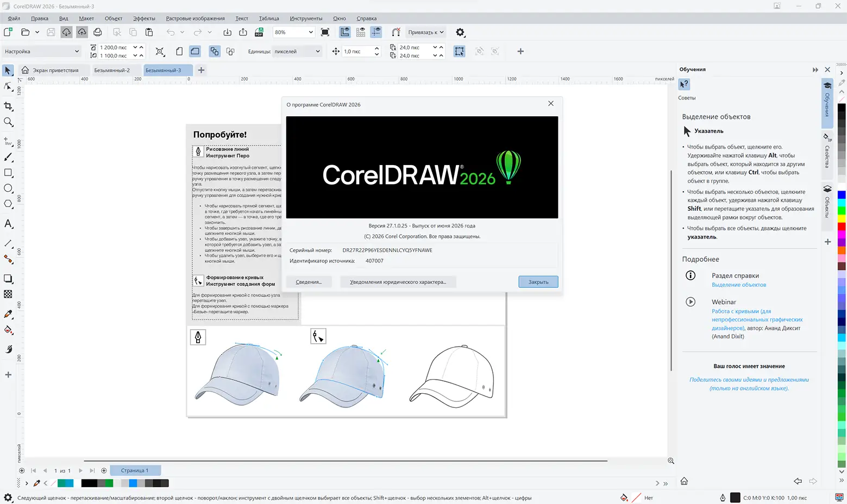Click the Закрыть button in About dialog
The width and height of the screenshot is (847, 504).
538,282
